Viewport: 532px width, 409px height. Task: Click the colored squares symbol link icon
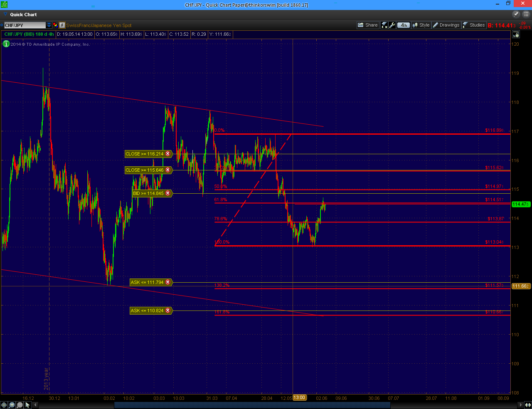tap(55, 25)
